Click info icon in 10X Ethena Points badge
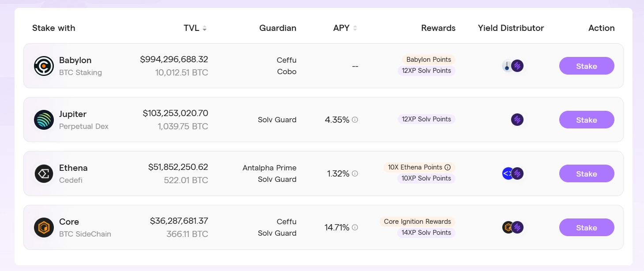The image size is (644, 271). [448, 167]
